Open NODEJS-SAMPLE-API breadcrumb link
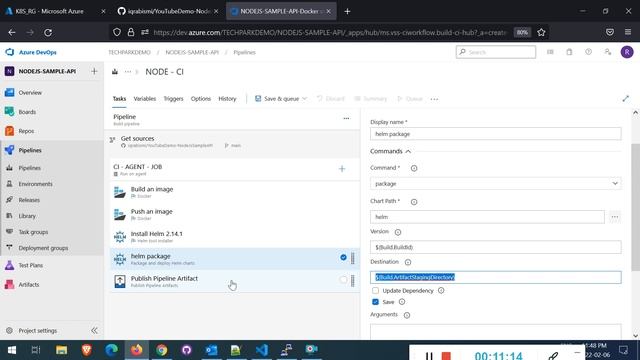This screenshot has width=640, height=360. coord(192,52)
